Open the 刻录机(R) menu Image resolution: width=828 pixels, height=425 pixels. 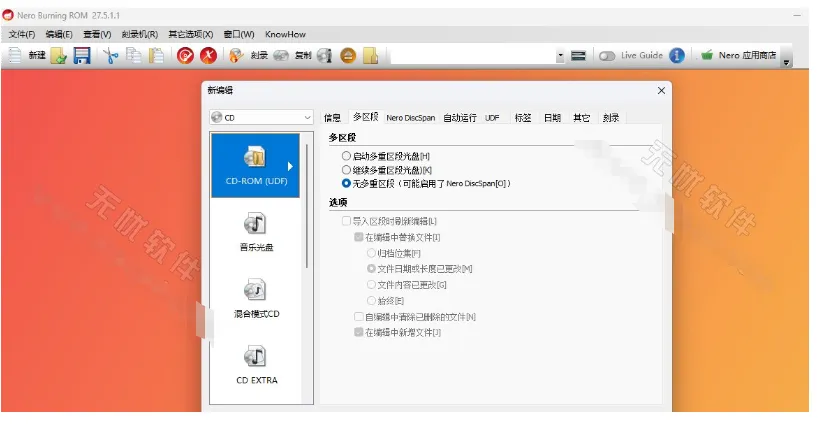pos(139,34)
